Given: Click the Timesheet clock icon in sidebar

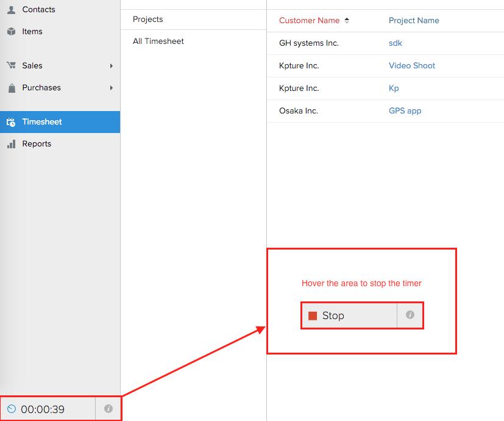Looking at the screenshot, I should point(11,122).
